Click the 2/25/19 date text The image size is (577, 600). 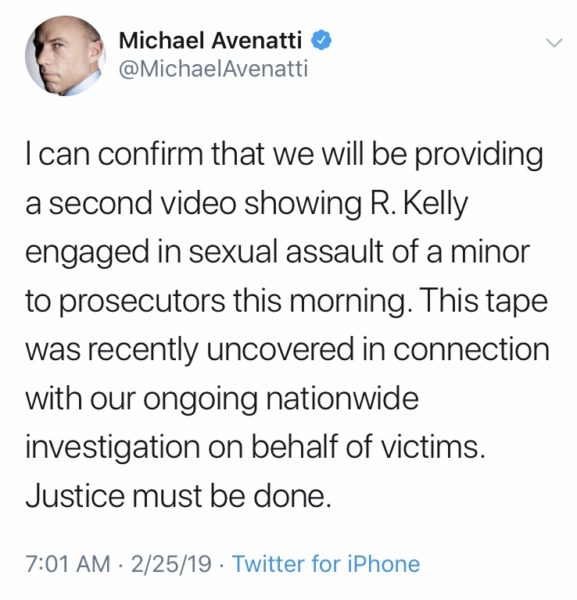tap(171, 564)
